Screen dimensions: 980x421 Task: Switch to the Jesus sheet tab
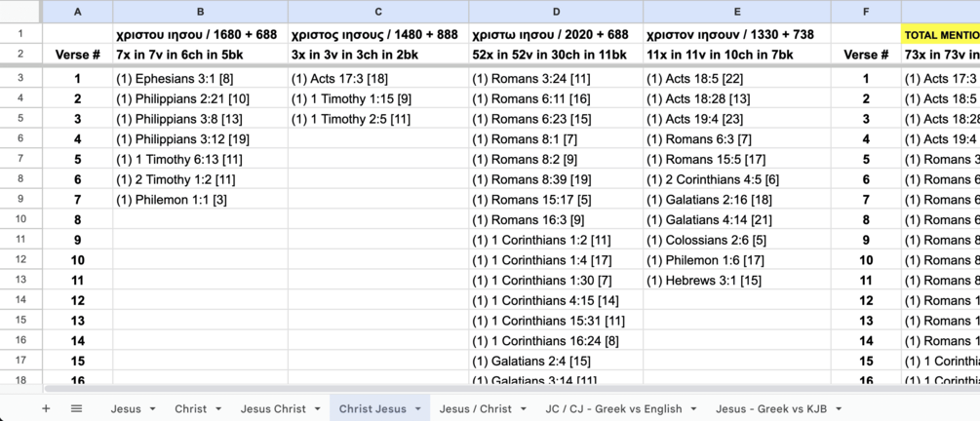125,408
